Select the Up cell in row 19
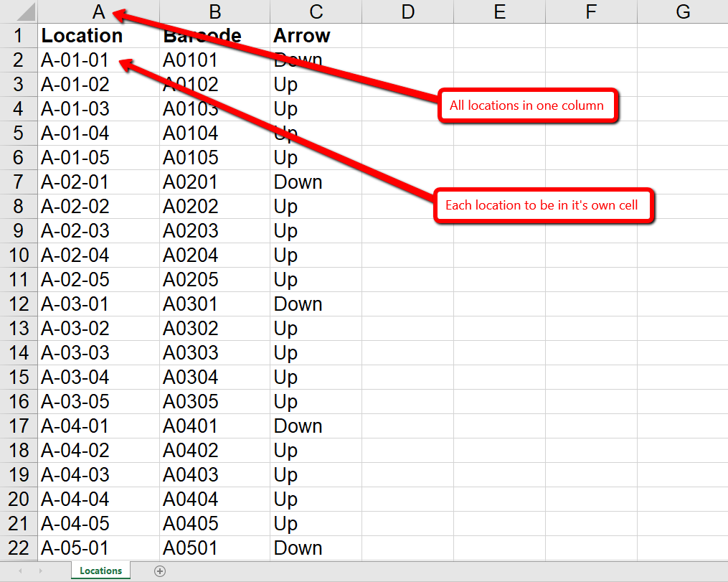728x582 pixels. tap(316, 474)
